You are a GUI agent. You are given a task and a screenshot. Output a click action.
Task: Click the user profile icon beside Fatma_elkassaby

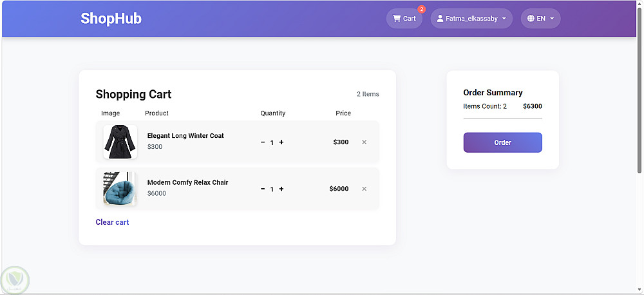(440, 19)
